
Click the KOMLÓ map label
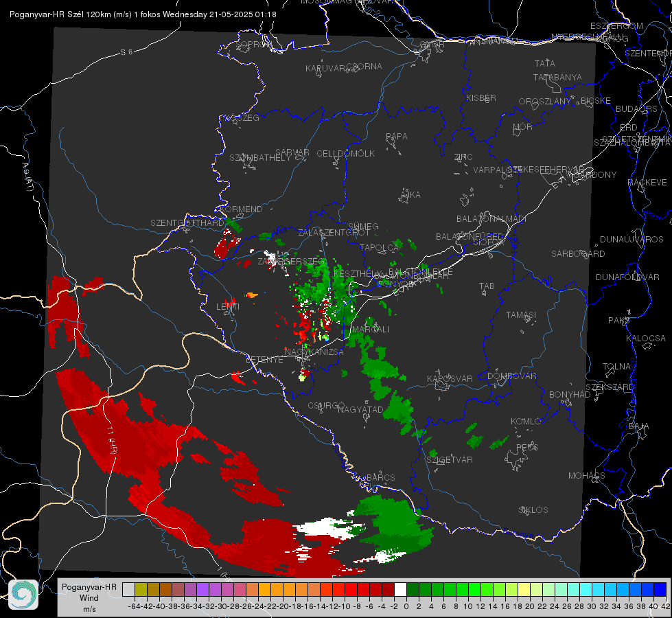[525, 422]
